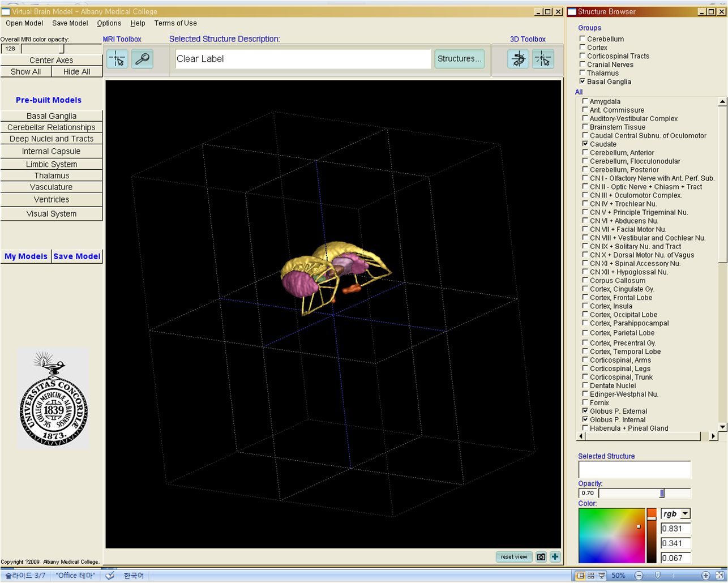Switch PowerPoint to normal view icon

[x=580, y=576]
